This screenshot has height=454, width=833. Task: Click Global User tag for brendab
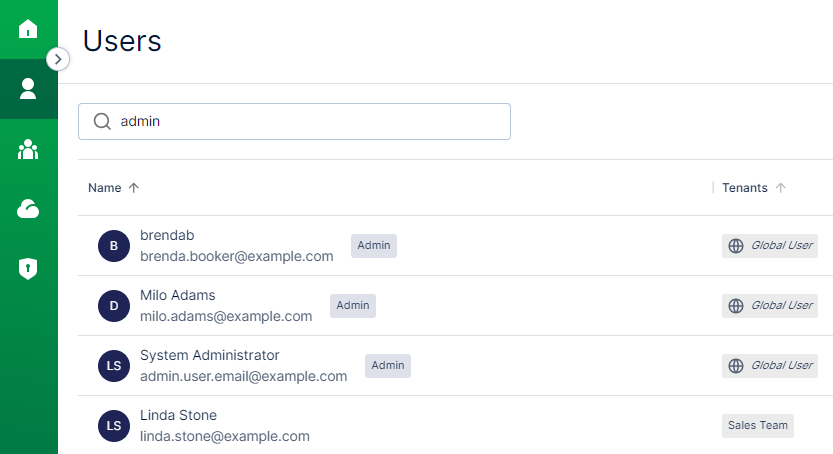[770, 246]
